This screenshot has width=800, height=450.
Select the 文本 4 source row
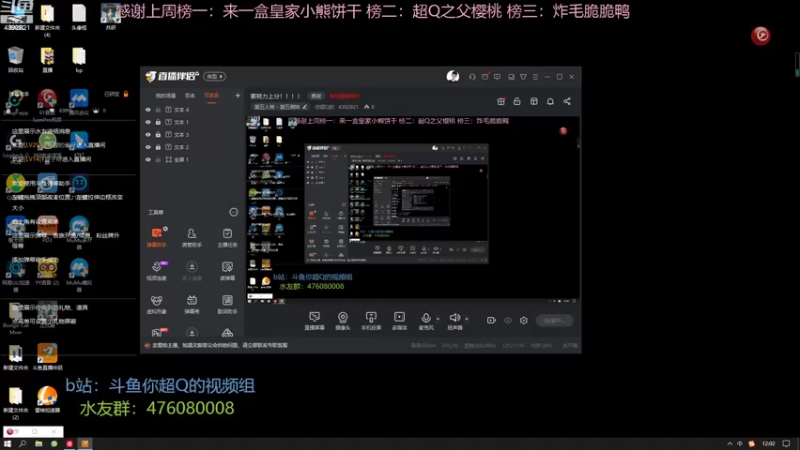tap(192, 110)
